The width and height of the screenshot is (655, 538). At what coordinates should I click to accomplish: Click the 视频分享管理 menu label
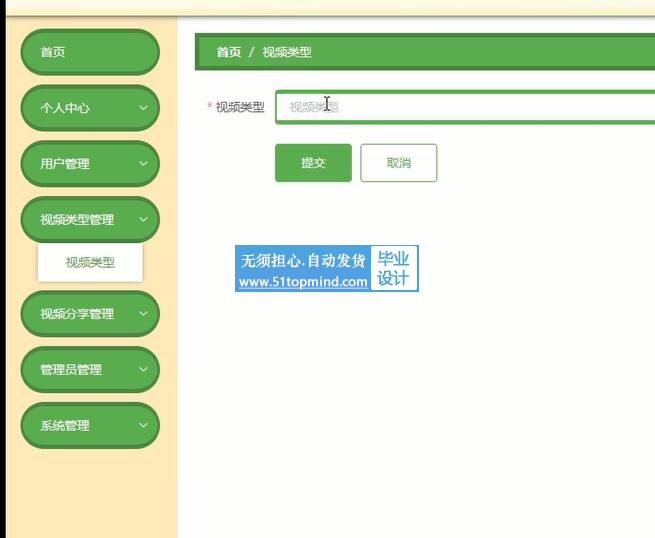click(77, 314)
